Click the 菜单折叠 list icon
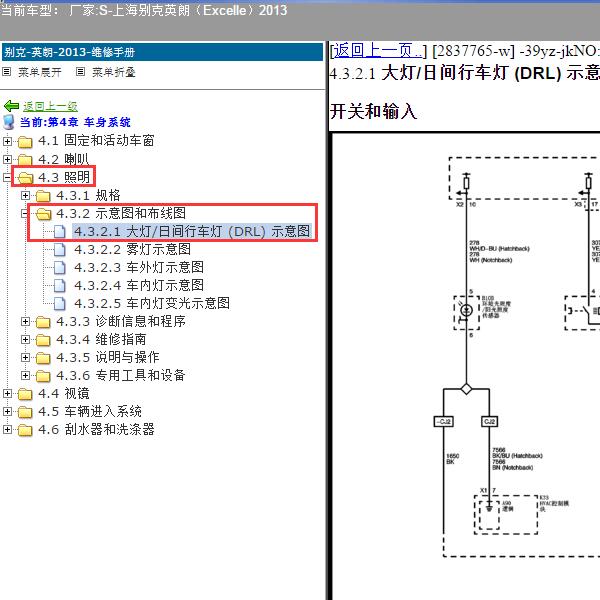The image size is (600, 600). (x=80, y=72)
